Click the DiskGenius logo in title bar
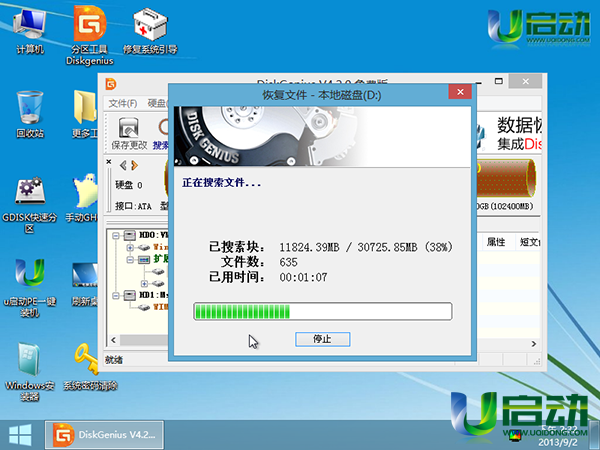 [x=111, y=84]
